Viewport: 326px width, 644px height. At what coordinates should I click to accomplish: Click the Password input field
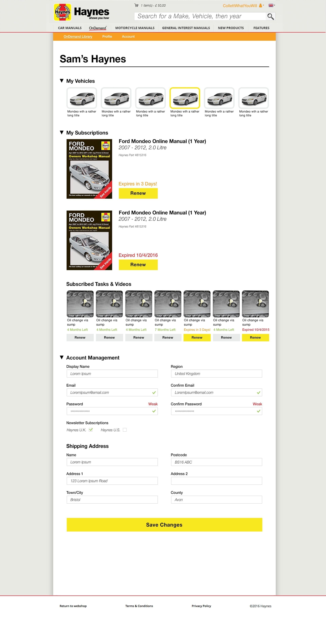(112, 411)
